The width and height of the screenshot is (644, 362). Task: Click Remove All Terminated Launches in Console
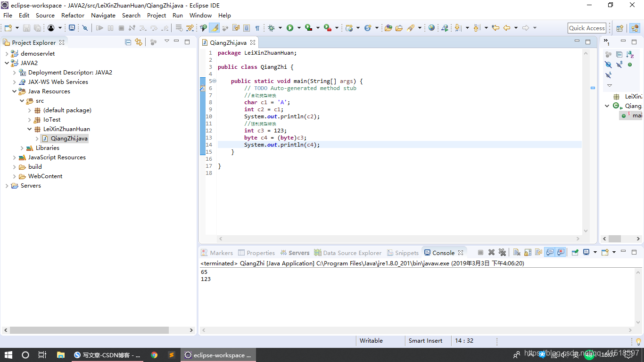tap(502, 253)
